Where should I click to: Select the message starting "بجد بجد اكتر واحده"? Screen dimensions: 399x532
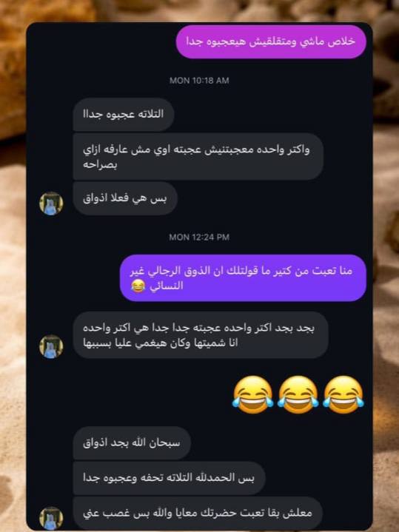[201, 335]
